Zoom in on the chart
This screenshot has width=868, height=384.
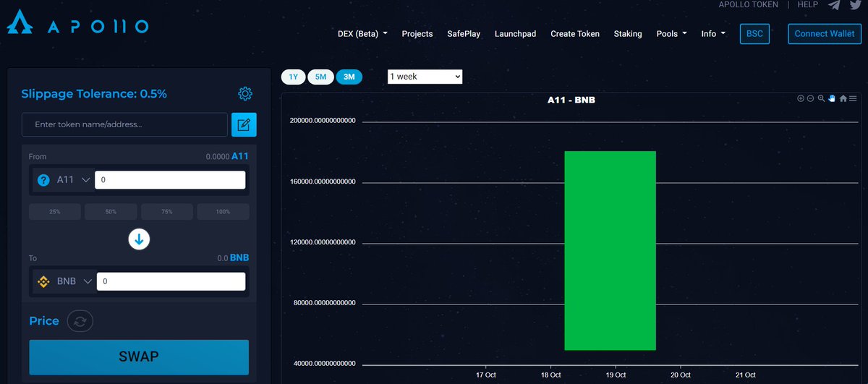(x=801, y=98)
